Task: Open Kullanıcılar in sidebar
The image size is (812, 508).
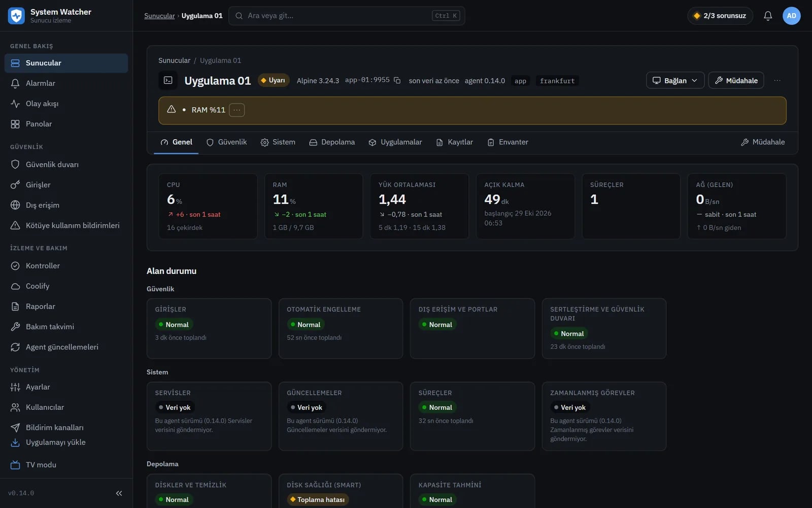Action: point(66,407)
